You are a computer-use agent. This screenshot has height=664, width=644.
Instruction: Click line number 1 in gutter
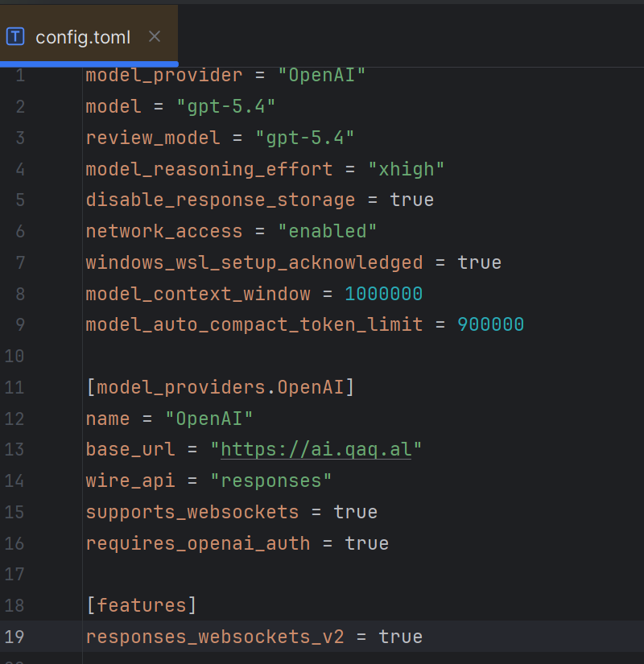(x=20, y=76)
